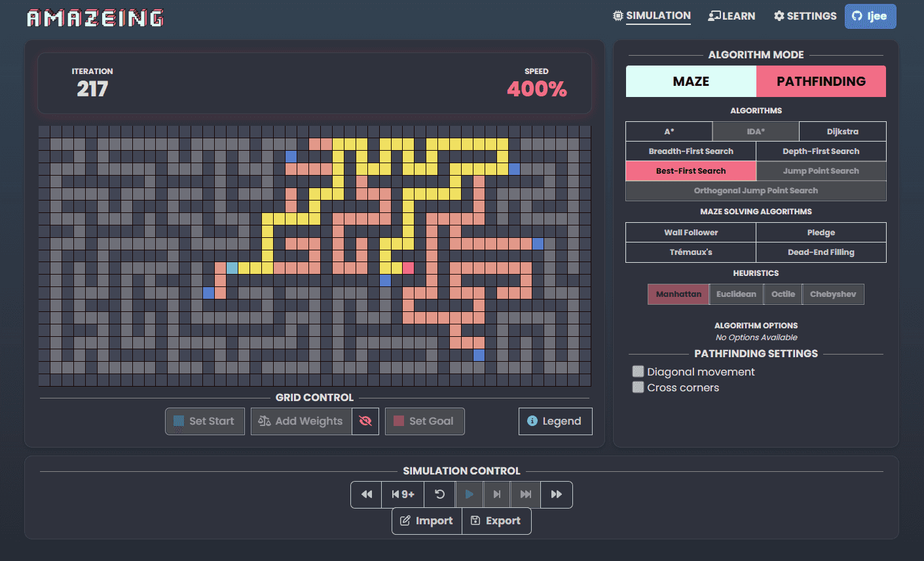Click the Set Start blue swatch button

(204, 421)
